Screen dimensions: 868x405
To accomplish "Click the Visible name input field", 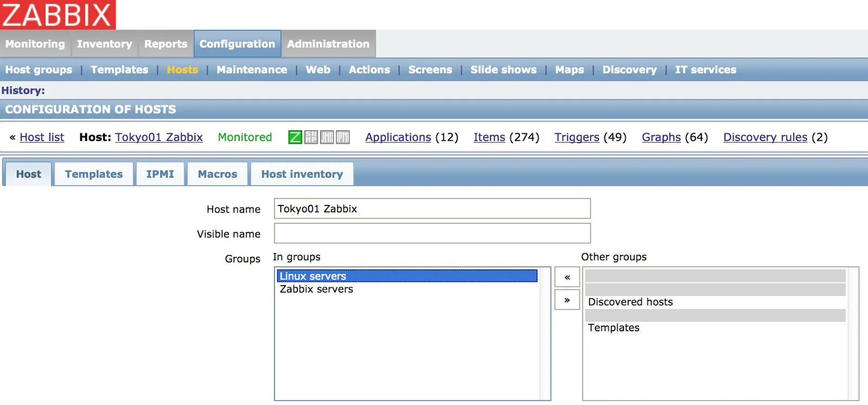I will (x=432, y=234).
